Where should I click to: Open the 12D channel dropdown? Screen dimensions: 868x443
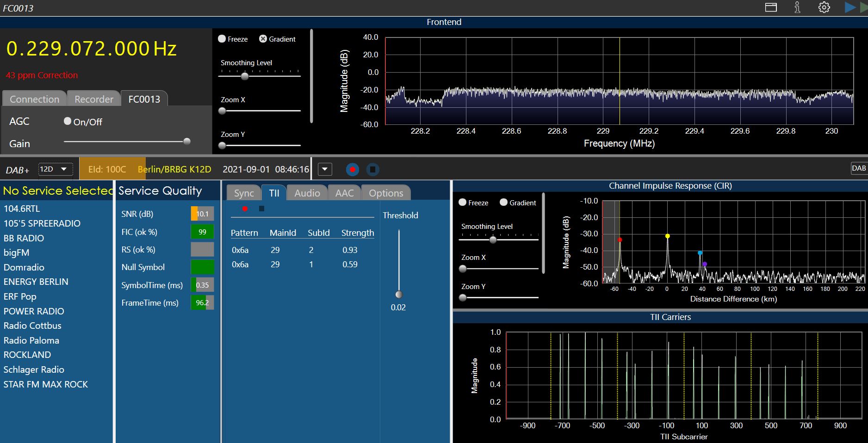(55, 169)
